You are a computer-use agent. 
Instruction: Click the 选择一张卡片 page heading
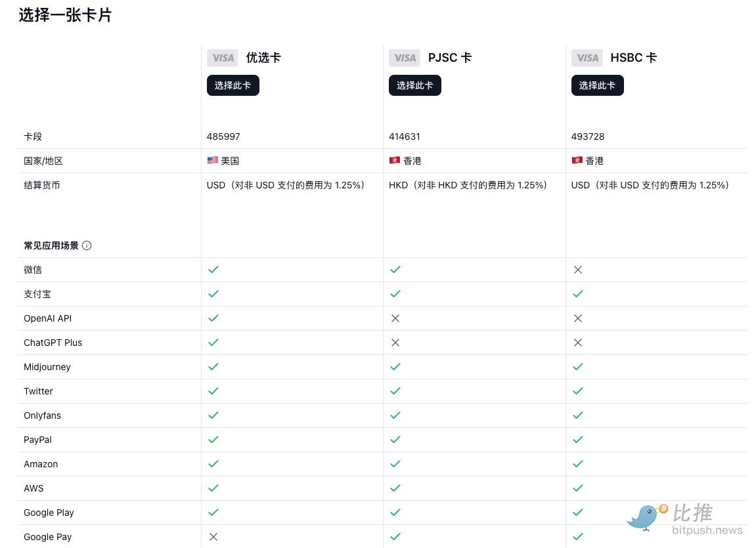(65, 15)
